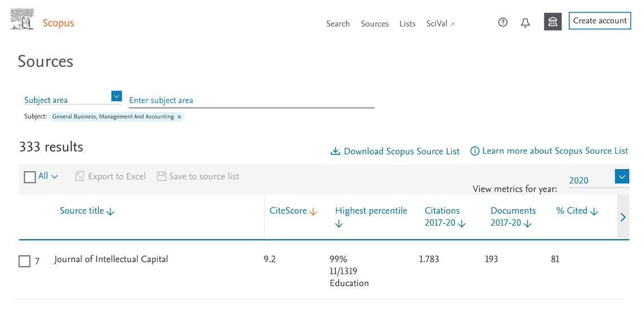Click the Save to source list icon
Screen dimensions: 644x311
pos(162,176)
